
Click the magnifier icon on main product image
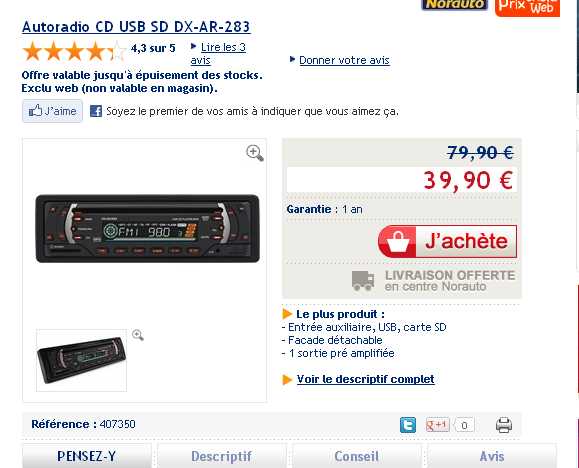255,153
